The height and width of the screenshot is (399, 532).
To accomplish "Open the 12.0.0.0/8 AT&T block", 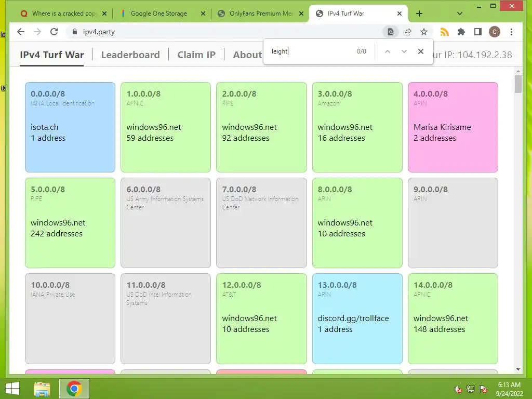I will coord(262,318).
